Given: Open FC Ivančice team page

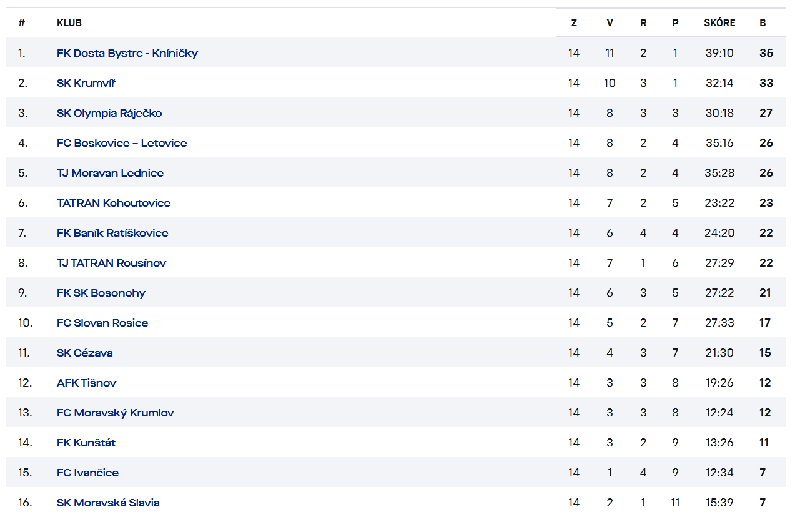Looking at the screenshot, I should coord(87,473).
